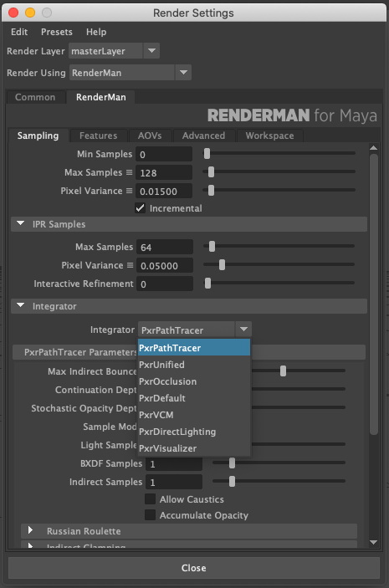
Task: Choose PxrDefault integrator option
Action: click(x=194, y=398)
